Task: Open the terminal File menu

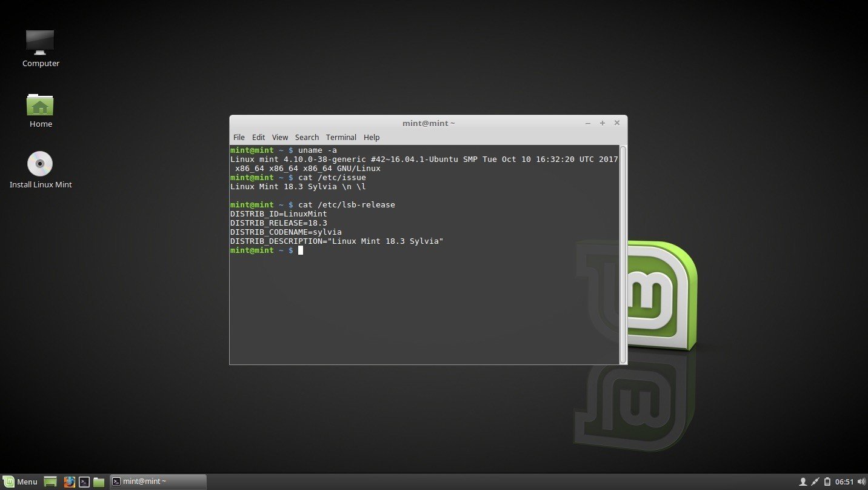Action: pos(239,137)
